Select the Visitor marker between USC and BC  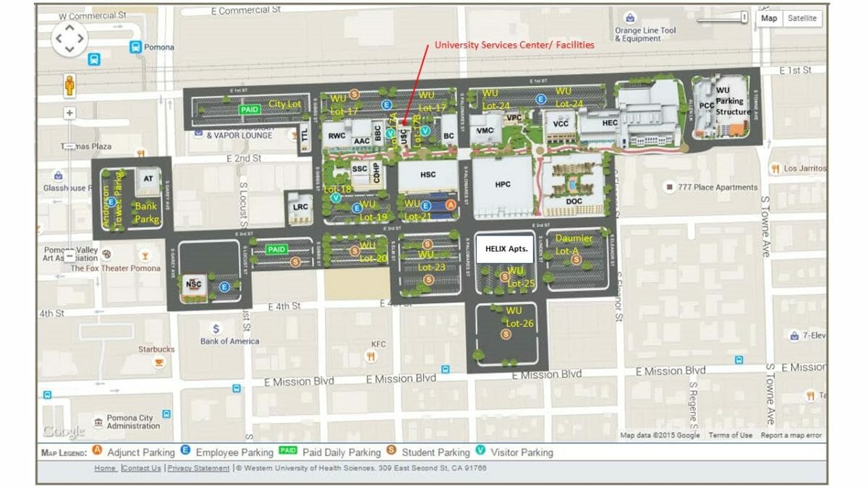[x=426, y=130]
